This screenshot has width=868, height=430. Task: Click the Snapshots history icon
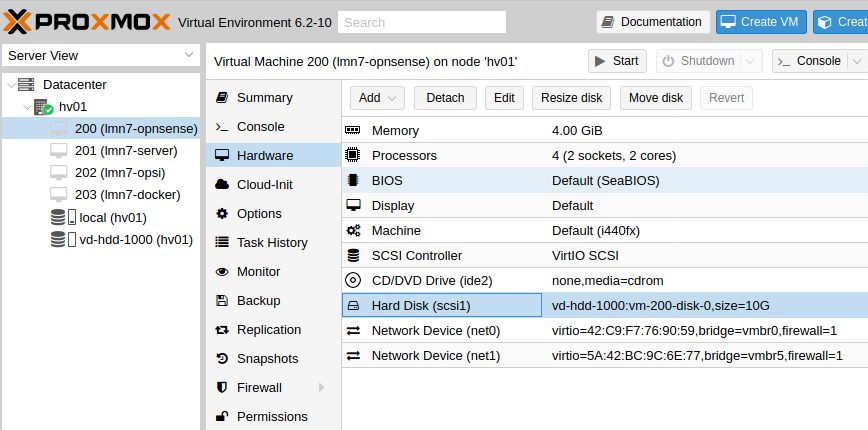[222, 359]
